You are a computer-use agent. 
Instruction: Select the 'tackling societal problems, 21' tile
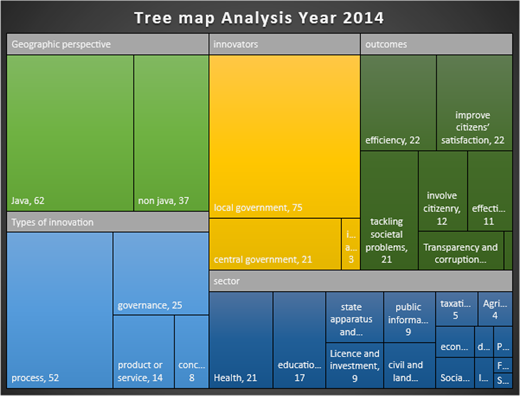tap(389, 210)
